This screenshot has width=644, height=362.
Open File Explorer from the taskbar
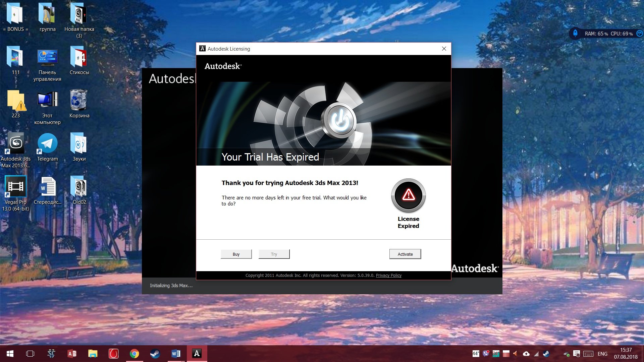(93, 354)
